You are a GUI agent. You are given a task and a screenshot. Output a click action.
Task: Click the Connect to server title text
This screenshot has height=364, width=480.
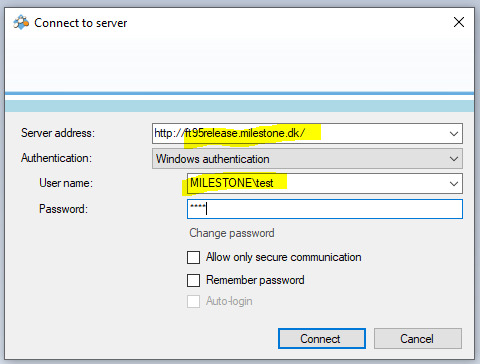(81, 23)
